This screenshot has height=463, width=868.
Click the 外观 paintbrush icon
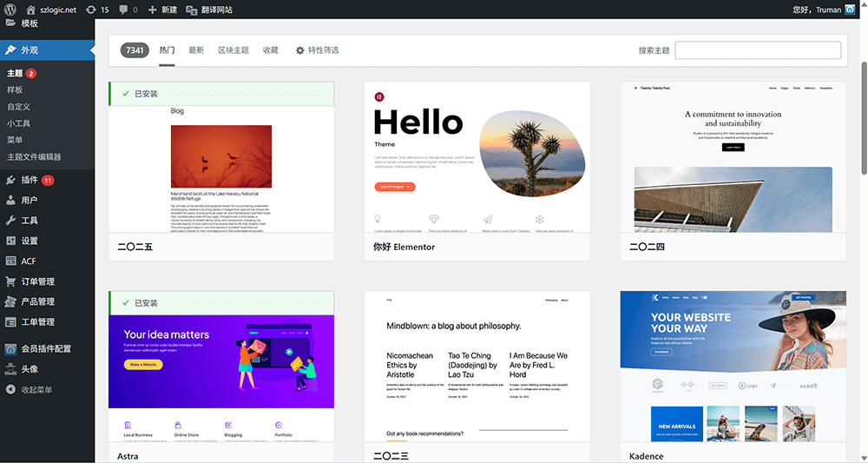(x=10, y=50)
